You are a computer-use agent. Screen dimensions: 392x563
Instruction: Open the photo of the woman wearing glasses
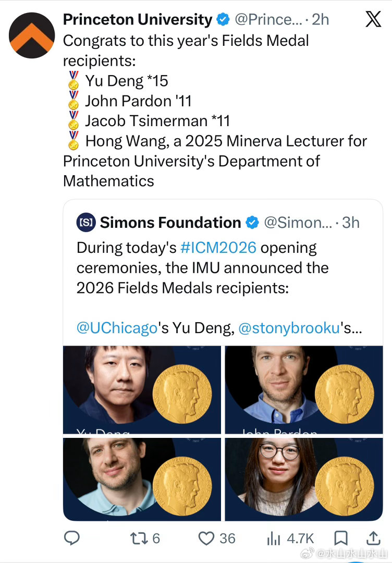point(304,480)
